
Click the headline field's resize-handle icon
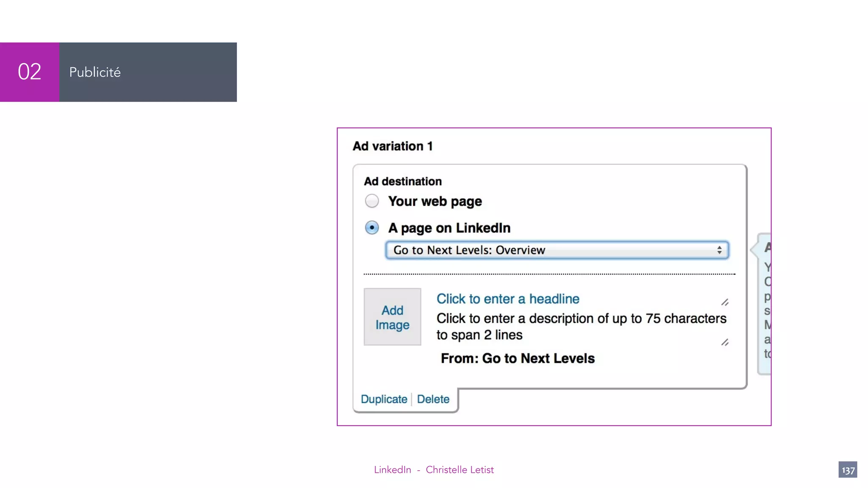pos(725,302)
